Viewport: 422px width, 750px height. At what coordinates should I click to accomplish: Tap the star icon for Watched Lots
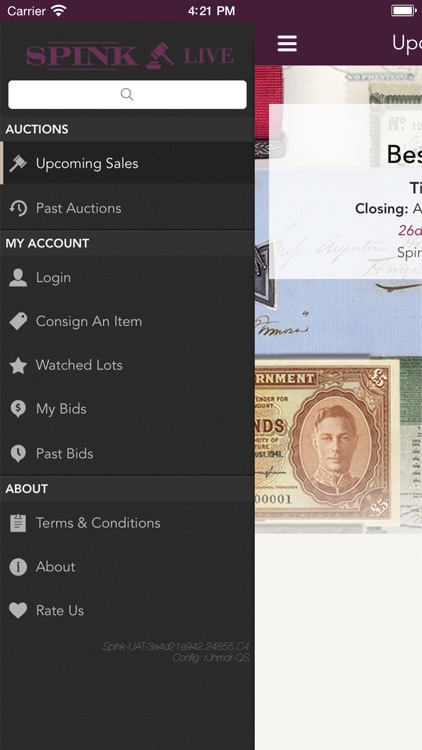tap(18, 365)
